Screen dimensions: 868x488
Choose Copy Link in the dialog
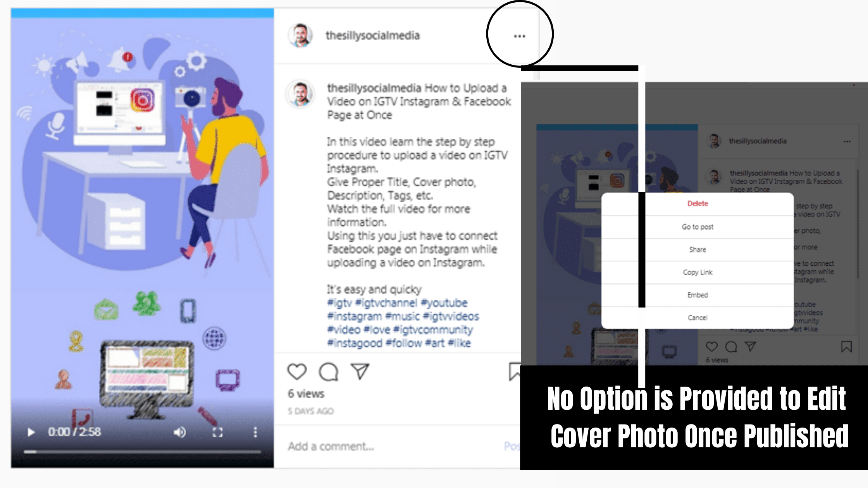pos(697,272)
